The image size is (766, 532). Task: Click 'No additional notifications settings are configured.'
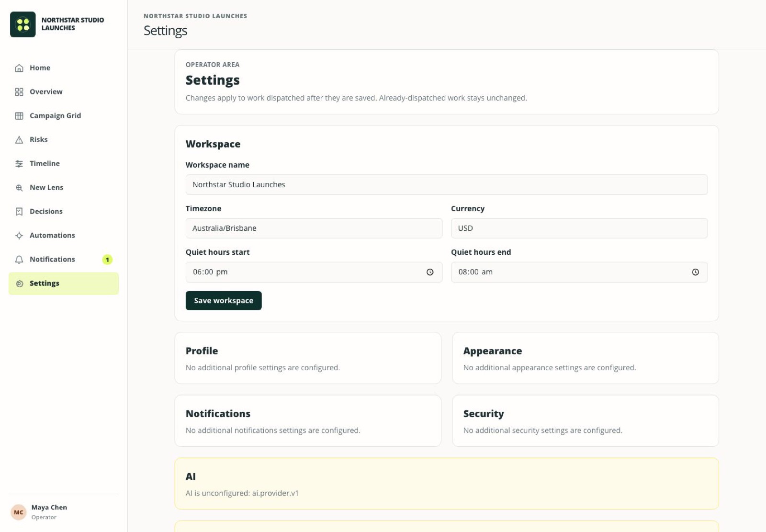coord(273,430)
